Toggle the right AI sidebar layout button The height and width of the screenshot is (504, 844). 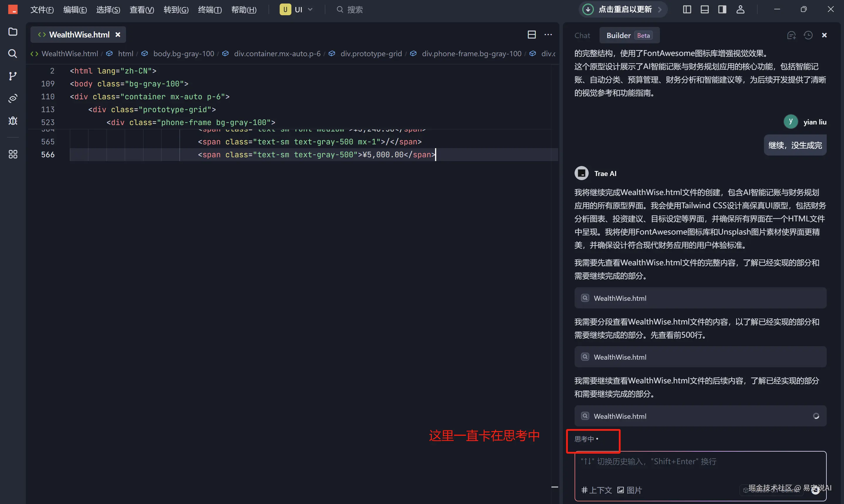click(722, 9)
